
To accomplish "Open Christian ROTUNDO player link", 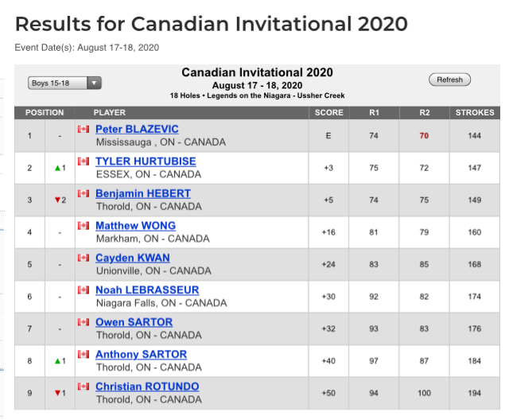I will (147, 387).
